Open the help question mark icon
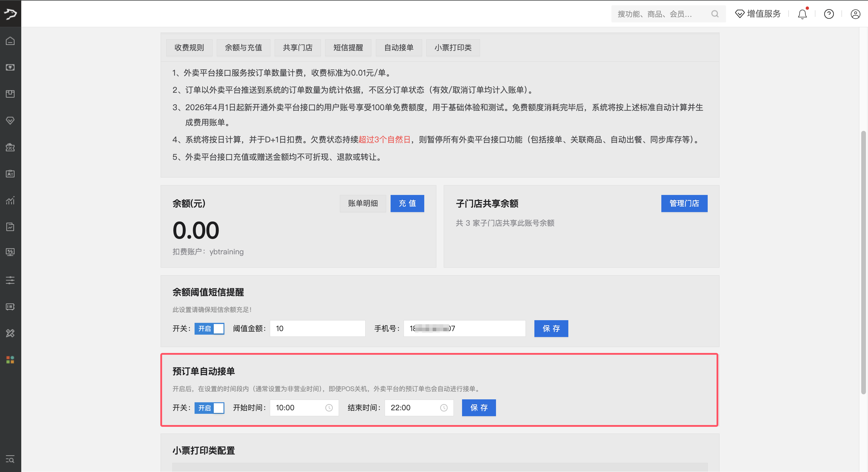This screenshot has width=868, height=472. click(x=828, y=14)
